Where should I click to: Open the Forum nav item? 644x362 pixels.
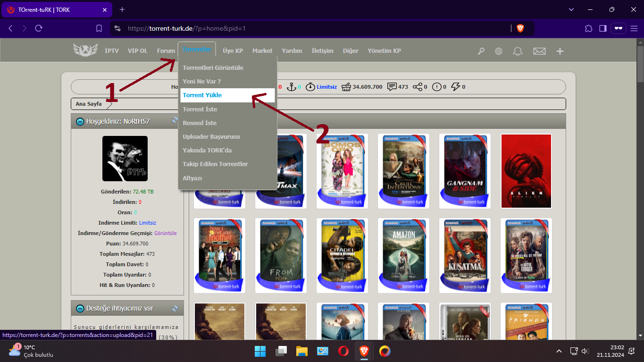click(x=166, y=51)
